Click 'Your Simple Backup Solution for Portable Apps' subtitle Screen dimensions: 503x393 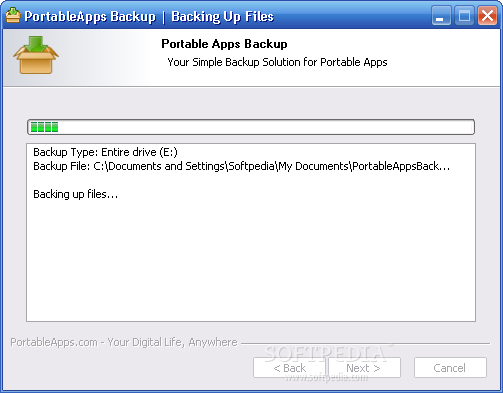(277, 62)
